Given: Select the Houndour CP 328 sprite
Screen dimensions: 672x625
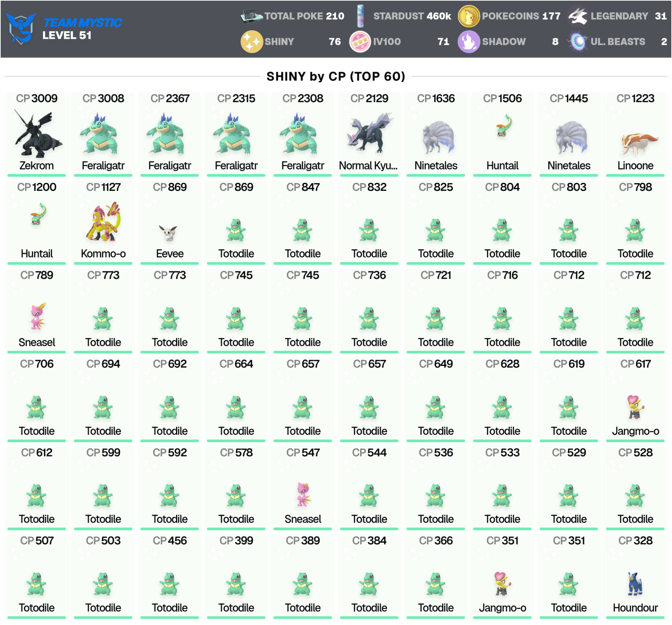Looking at the screenshot, I should coord(635,584).
